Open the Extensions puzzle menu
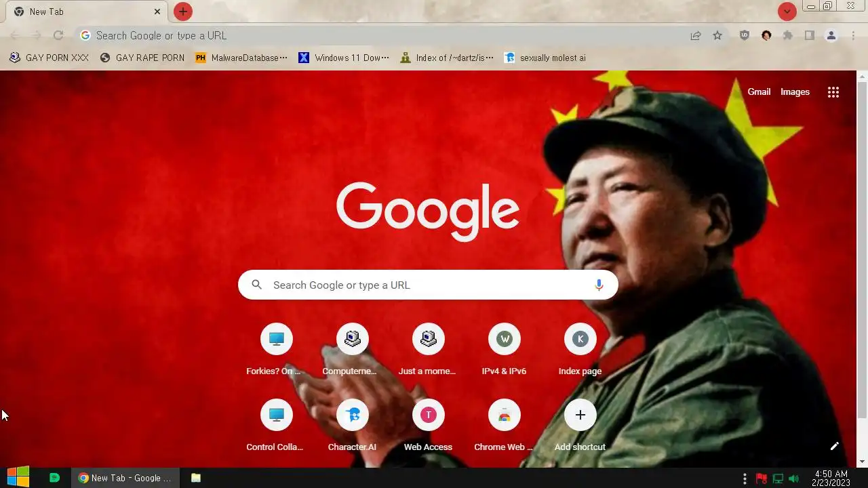This screenshot has width=868, height=488. click(788, 35)
